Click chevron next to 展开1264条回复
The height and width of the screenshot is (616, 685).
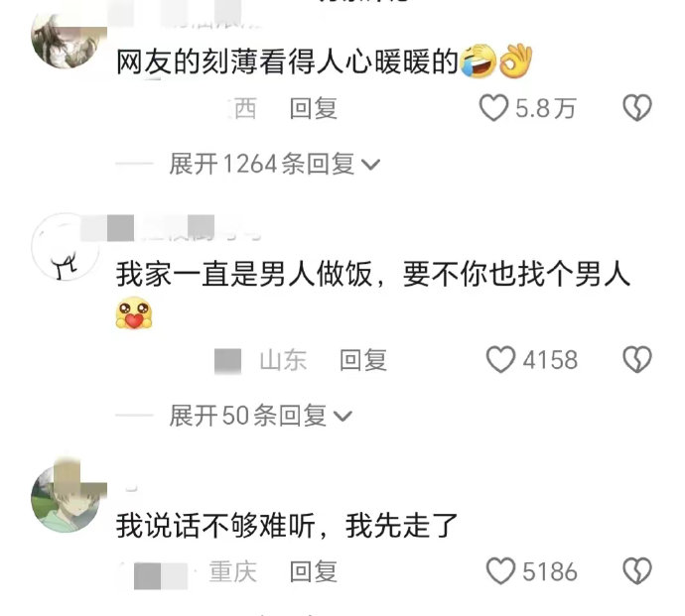[x=371, y=165]
